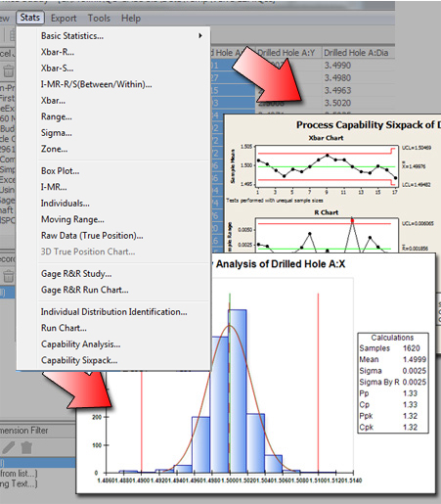Click the Drilled Hole A:Dia column header
The image size is (441, 504).
coord(359,53)
